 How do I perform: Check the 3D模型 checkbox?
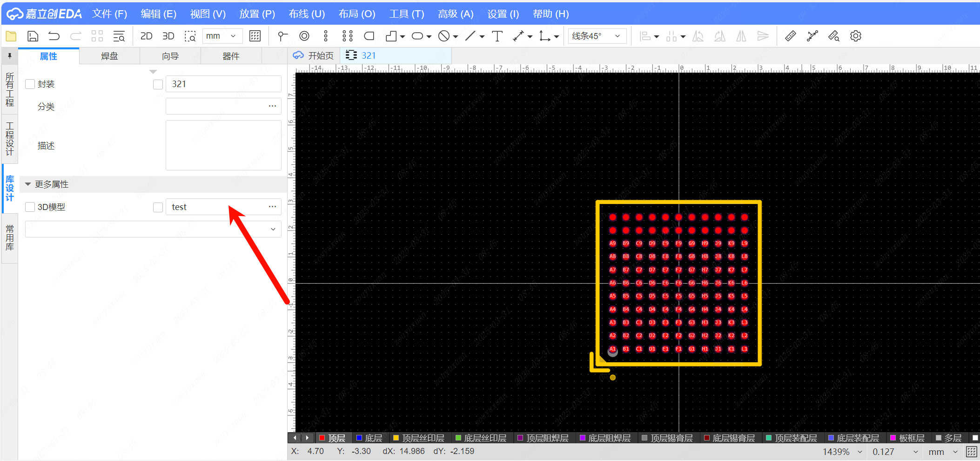pyautogui.click(x=30, y=207)
